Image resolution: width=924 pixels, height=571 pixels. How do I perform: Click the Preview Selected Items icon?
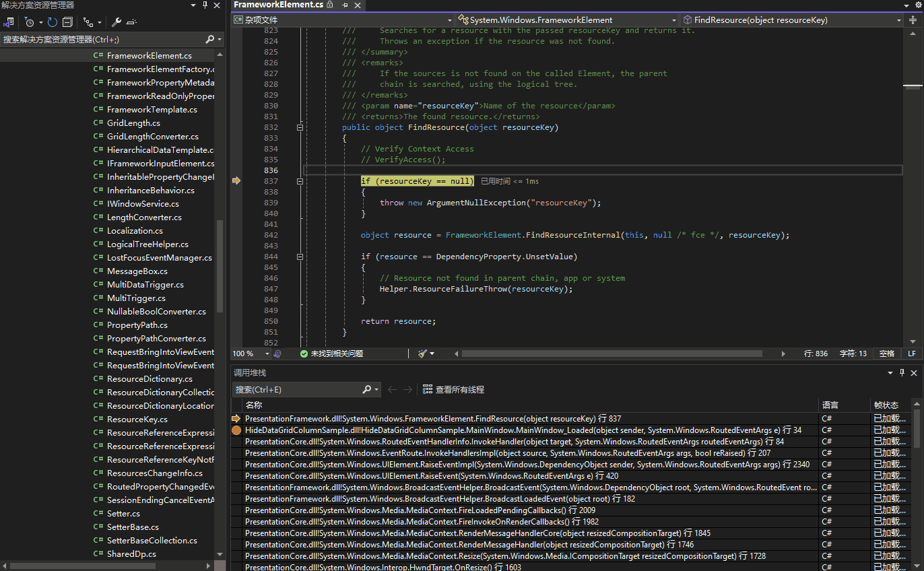[131, 21]
